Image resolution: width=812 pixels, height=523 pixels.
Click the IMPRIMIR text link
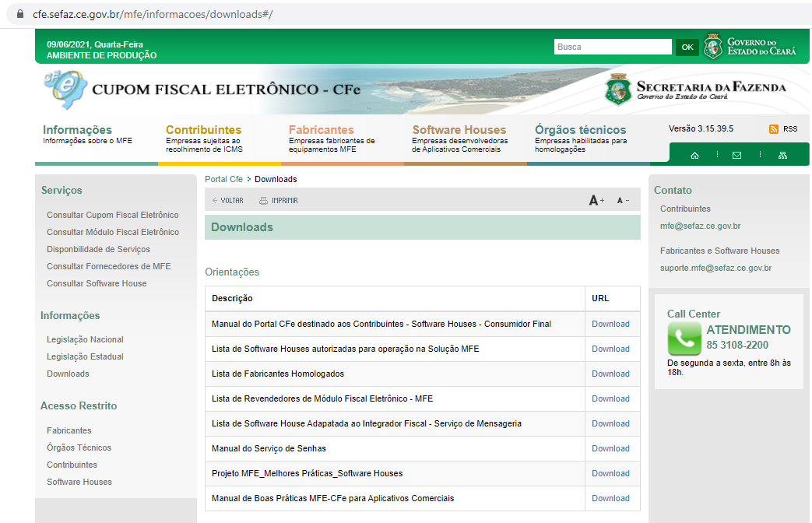(x=285, y=200)
